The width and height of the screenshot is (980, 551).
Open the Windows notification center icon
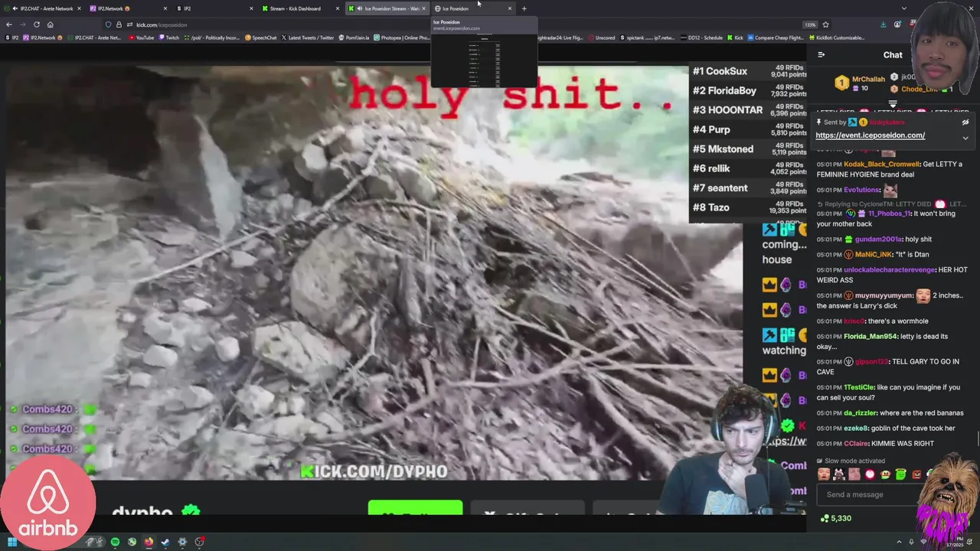[x=971, y=542]
